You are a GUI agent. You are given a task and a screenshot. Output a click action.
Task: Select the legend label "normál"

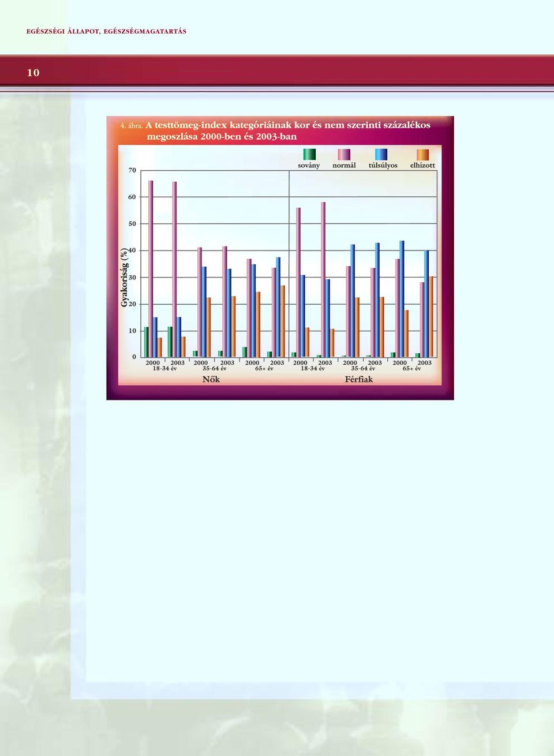point(344,166)
